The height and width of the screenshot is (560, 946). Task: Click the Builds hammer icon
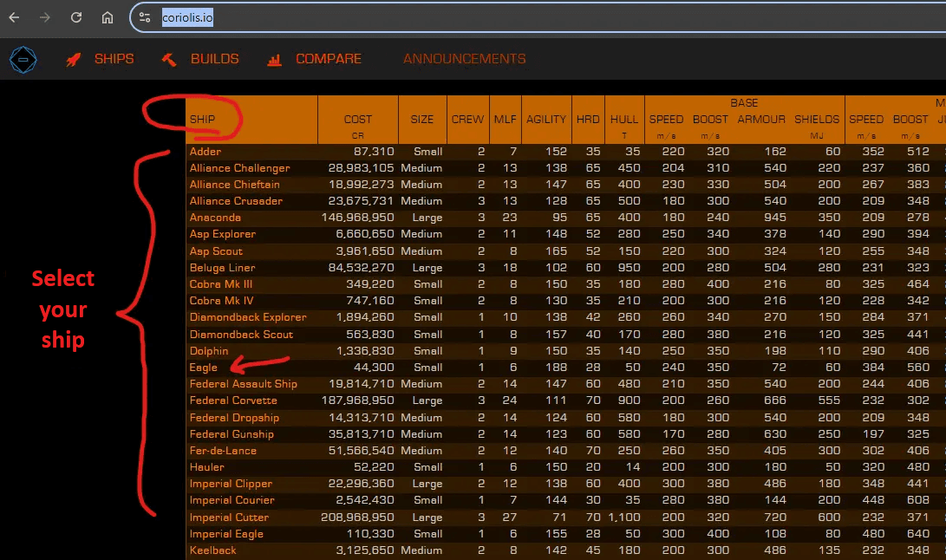(x=169, y=60)
